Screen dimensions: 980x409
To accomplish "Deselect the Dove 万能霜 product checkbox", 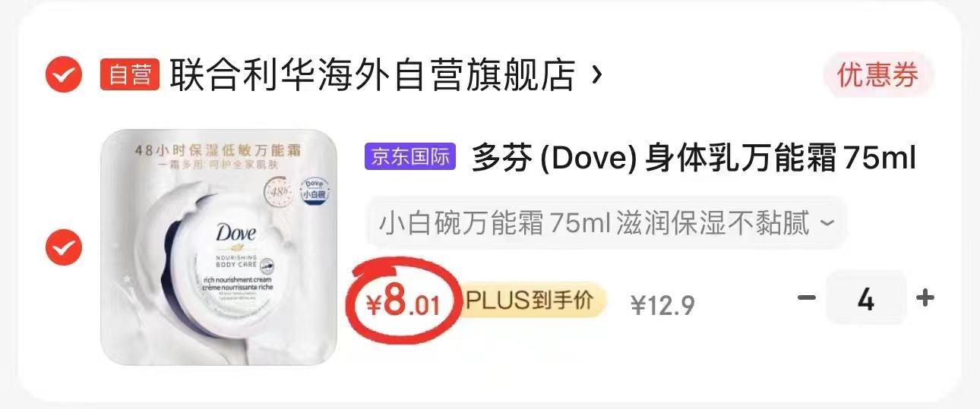I will pyautogui.click(x=64, y=247).
